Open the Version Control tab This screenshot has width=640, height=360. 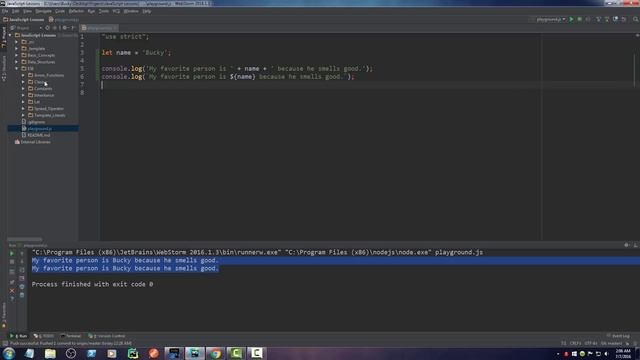[x=107, y=336]
